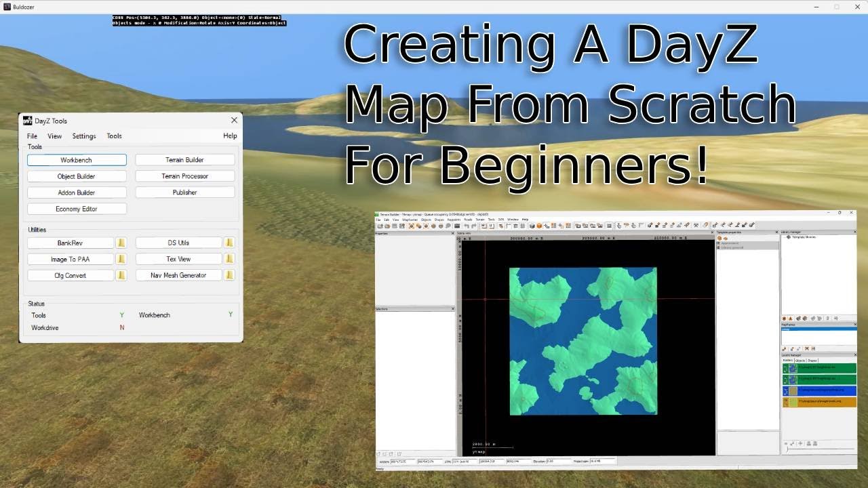868x488 pixels.
Task: Close the Properties panel in Terrain Builder
Action: [452, 233]
